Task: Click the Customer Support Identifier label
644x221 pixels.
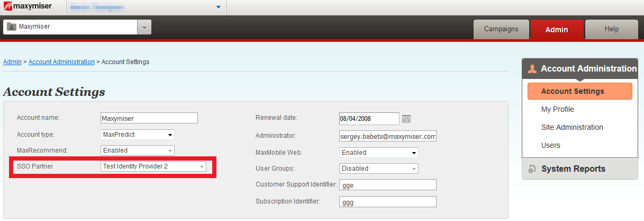Action: (x=296, y=184)
